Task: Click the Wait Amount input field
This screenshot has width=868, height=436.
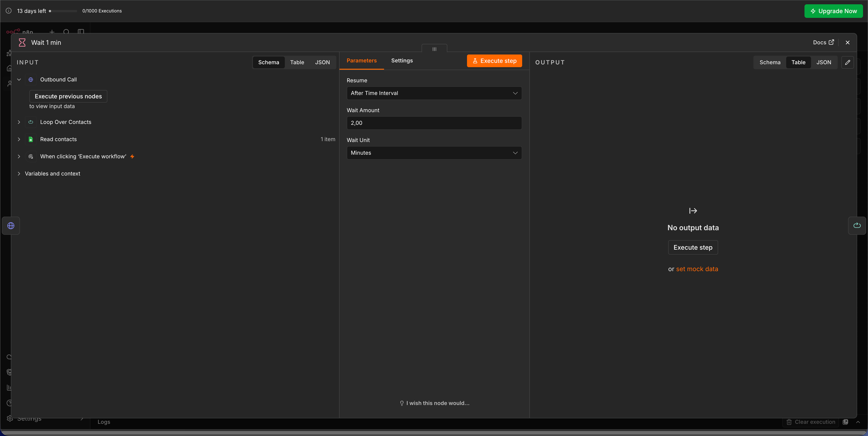Action: point(434,123)
